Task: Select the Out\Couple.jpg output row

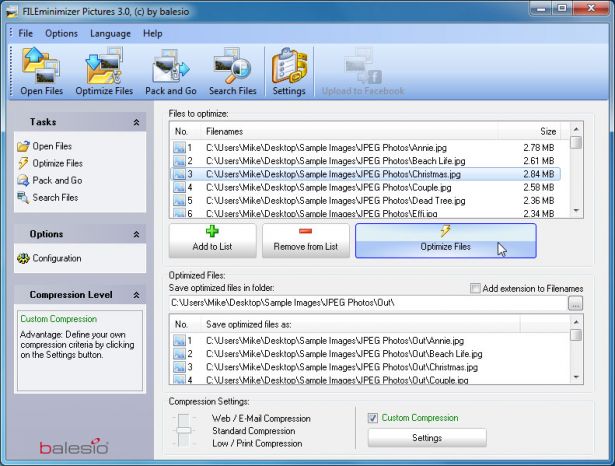Action: (x=371, y=380)
